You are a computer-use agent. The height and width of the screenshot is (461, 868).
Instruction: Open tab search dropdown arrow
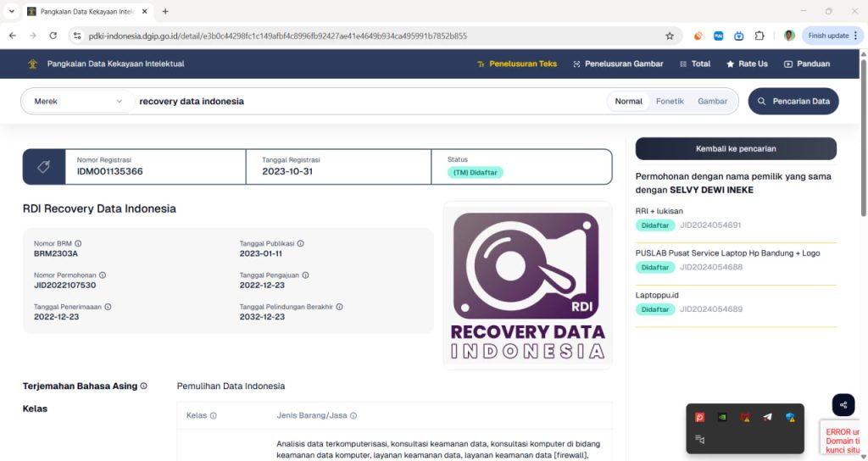(x=11, y=11)
